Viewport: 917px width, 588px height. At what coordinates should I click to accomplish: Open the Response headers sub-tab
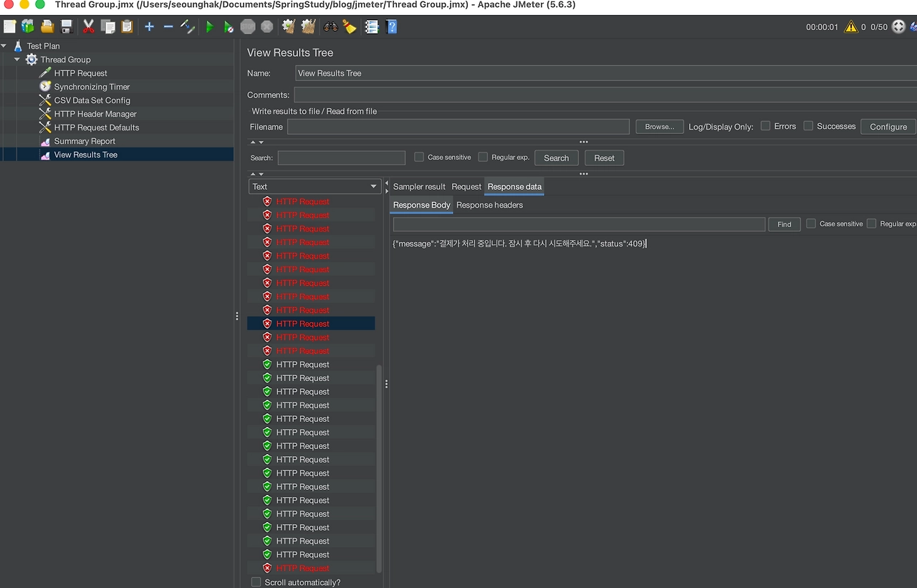click(x=489, y=205)
